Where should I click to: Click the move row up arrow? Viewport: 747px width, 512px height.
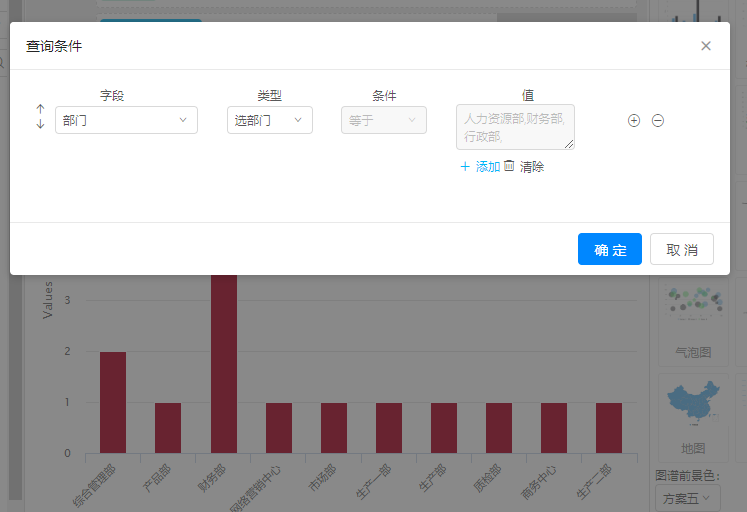pos(40,109)
